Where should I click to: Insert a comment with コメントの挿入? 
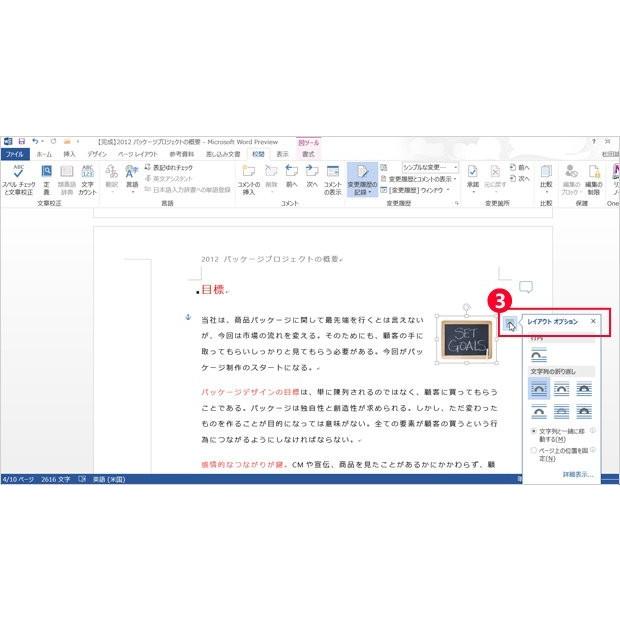(249, 172)
